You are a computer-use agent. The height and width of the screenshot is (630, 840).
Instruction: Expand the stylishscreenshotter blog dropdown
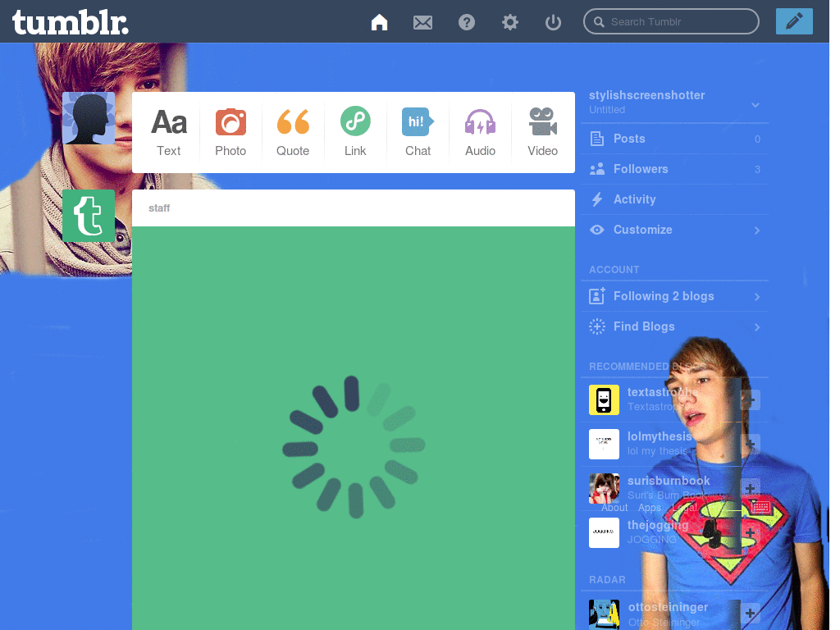click(x=756, y=104)
